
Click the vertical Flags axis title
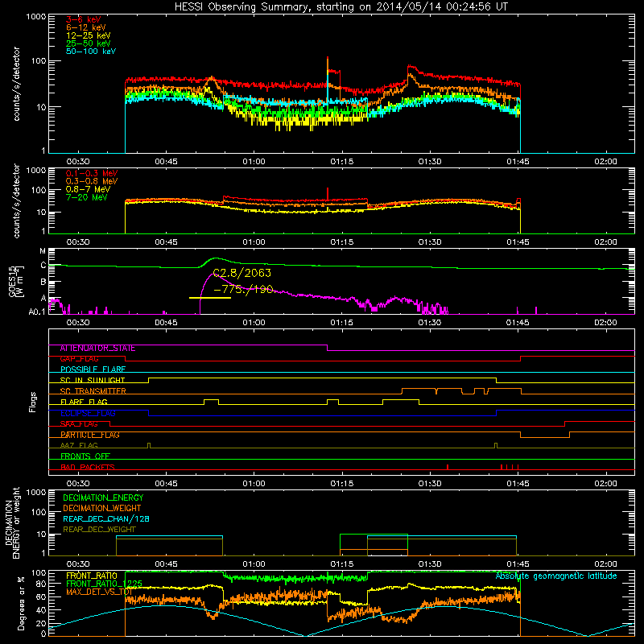pos(33,402)
